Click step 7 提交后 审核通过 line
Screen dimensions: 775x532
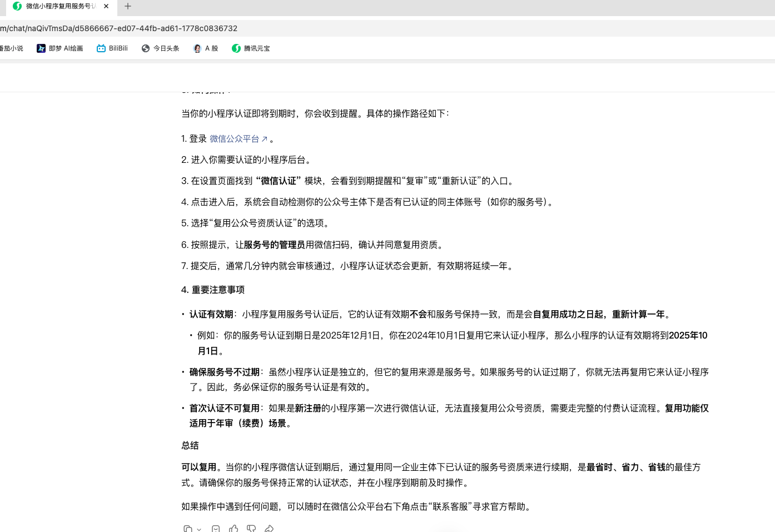tap(349, 266)
